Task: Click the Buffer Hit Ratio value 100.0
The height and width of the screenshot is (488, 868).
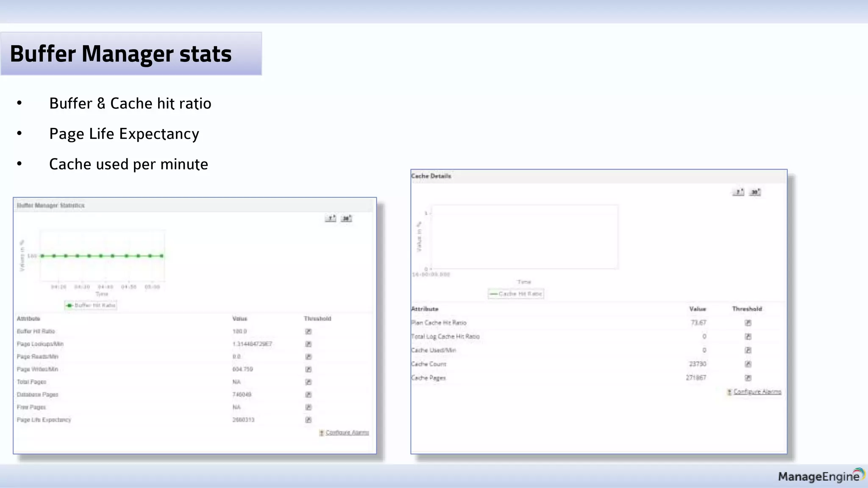Action: 240,331
